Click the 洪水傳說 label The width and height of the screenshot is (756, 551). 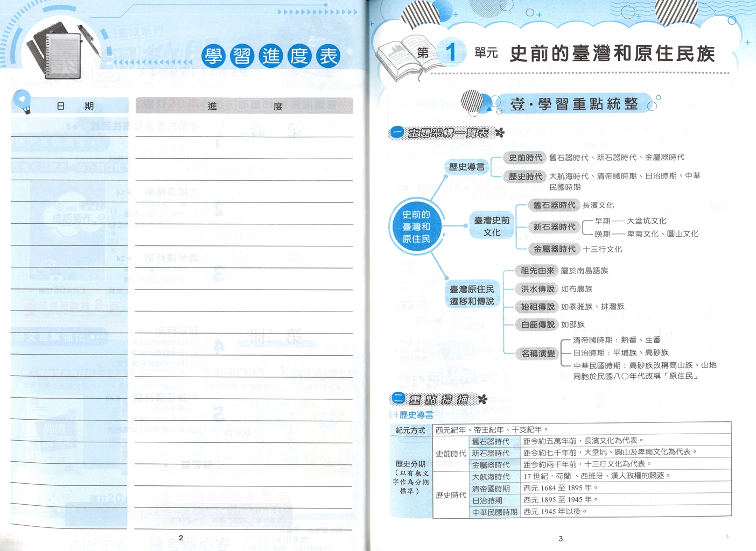[x=537, y=289]
